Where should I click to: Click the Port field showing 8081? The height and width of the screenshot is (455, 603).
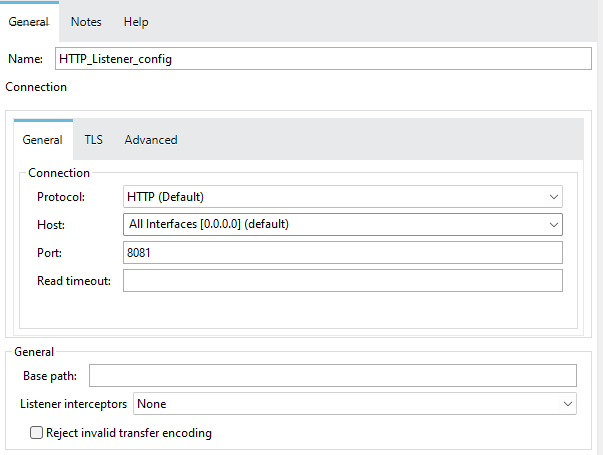point(342,253)
